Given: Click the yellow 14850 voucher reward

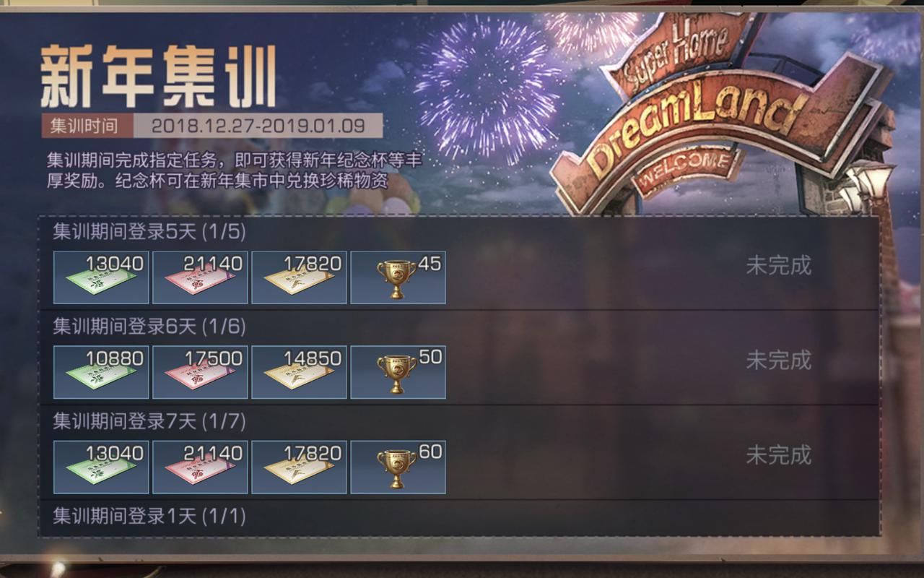Looking at the screenshot, I should (x=299, y=372).
